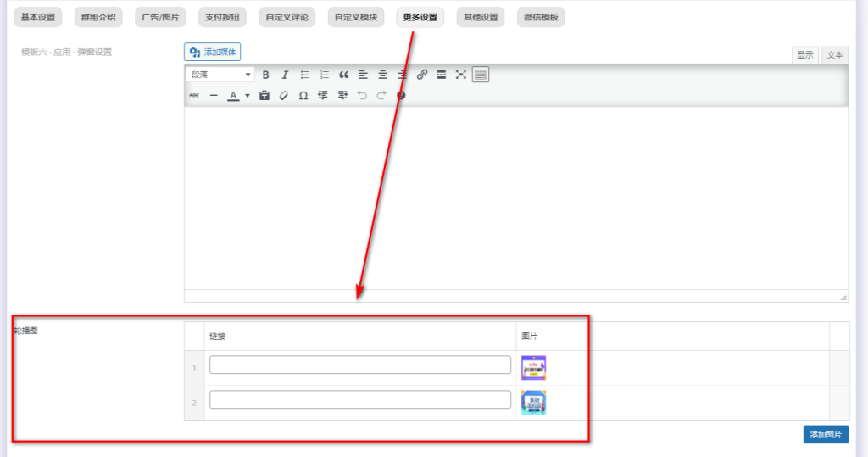The width and height of the screenshot is (868, 457).
Task: Toggle bold formatting in the editor
Action: pyautogui.click(x=265, y=75)
